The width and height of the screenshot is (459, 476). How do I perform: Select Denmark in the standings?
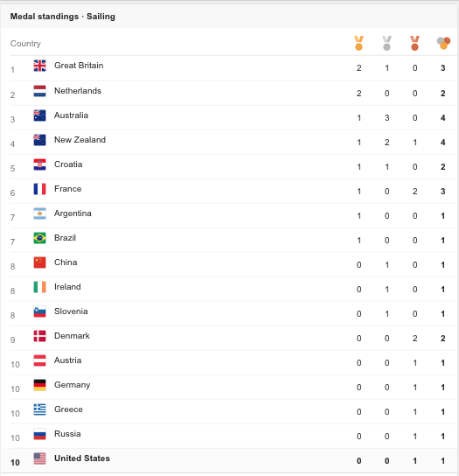point(72,336)
